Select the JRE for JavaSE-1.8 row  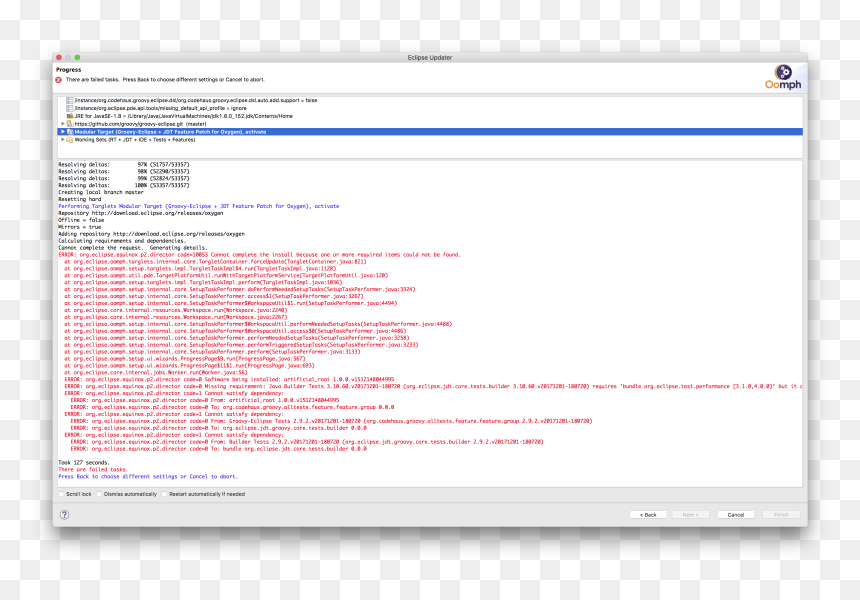pyautogui.click(x=430, y=116)
